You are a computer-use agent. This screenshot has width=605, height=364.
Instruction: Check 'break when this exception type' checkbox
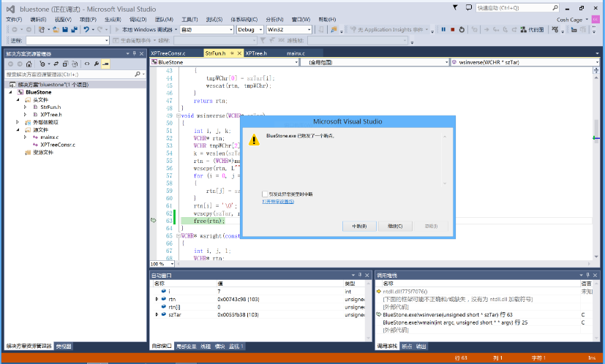265,194
